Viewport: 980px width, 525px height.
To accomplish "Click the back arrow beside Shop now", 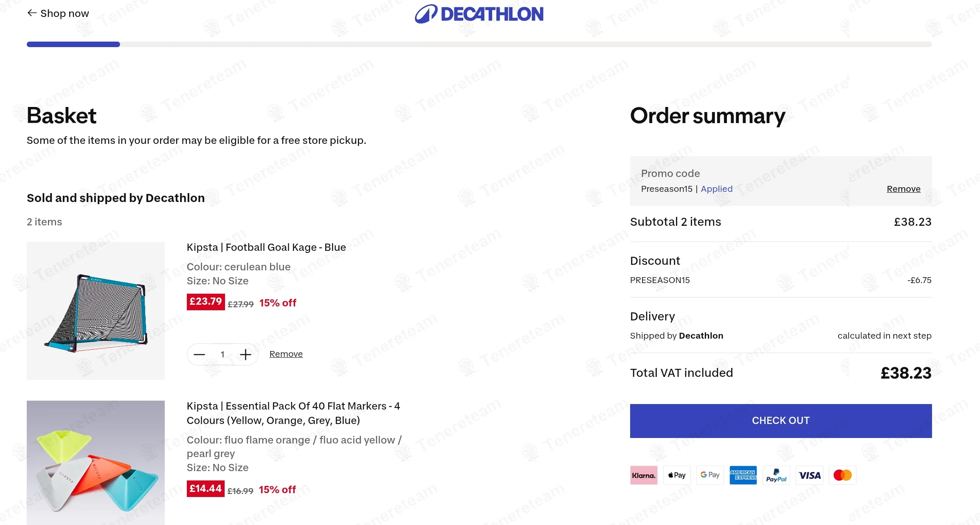I will click(32, 13).
